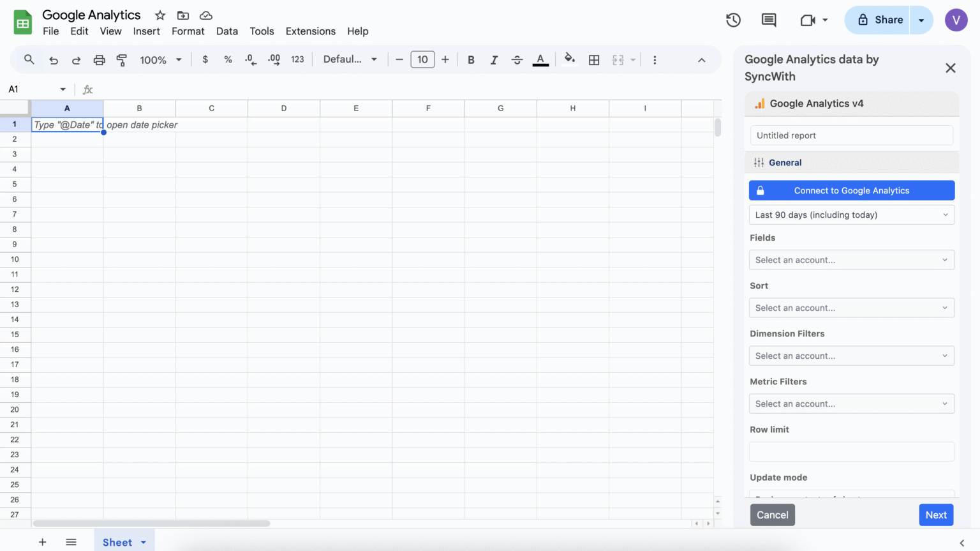Activate the paint format tool
The width and height of the screenshot is (980, 551).
pyautogui.click(x=121, y=60)
